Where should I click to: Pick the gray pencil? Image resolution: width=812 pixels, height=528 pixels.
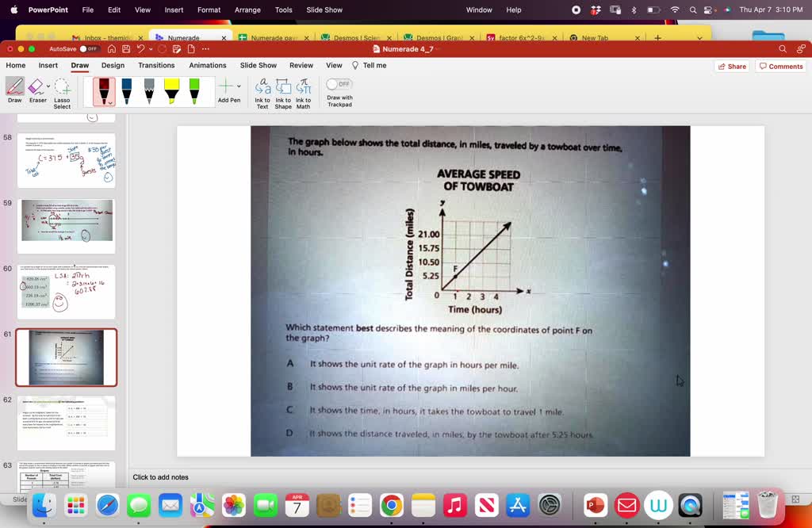coord(149,90)
